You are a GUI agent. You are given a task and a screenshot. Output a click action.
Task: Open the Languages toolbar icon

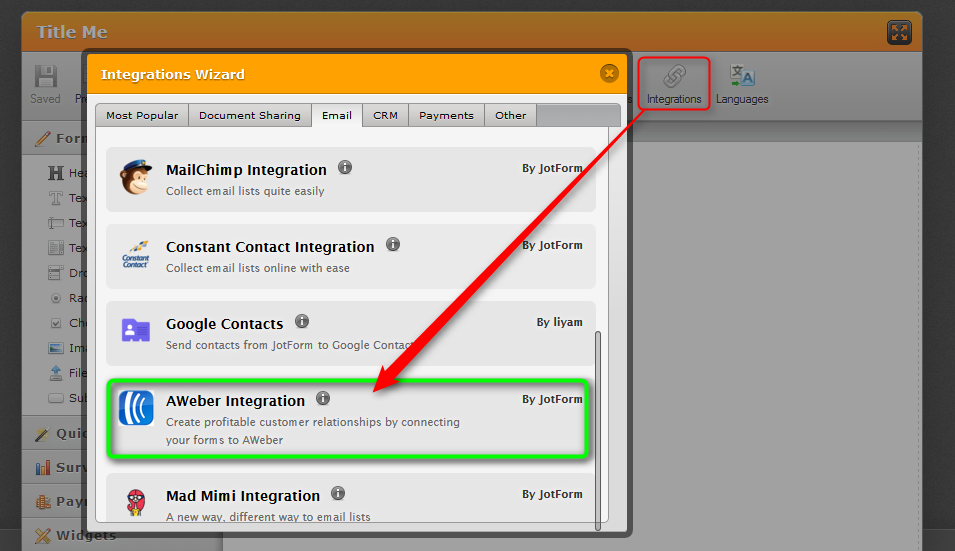click(742, 77)
